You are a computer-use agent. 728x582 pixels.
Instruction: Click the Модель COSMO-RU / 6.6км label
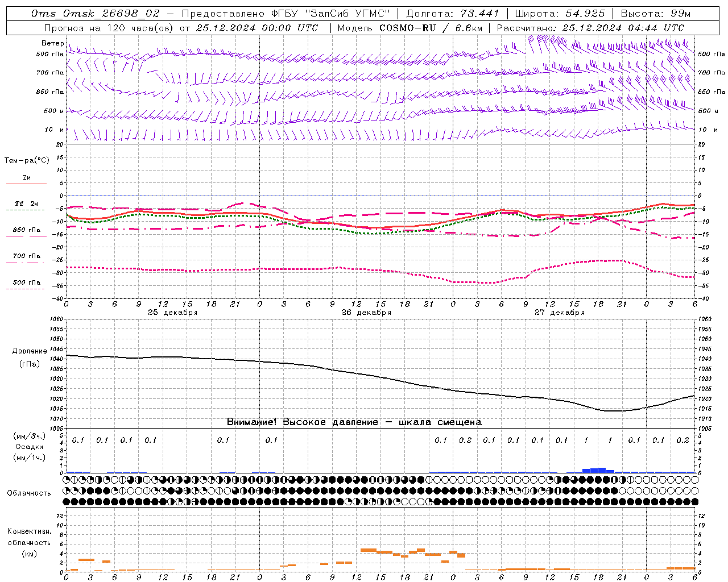[409, 27]
